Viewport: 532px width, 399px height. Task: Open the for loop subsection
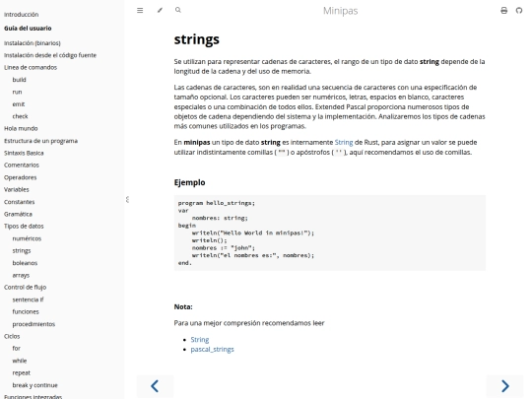[17, 349]
